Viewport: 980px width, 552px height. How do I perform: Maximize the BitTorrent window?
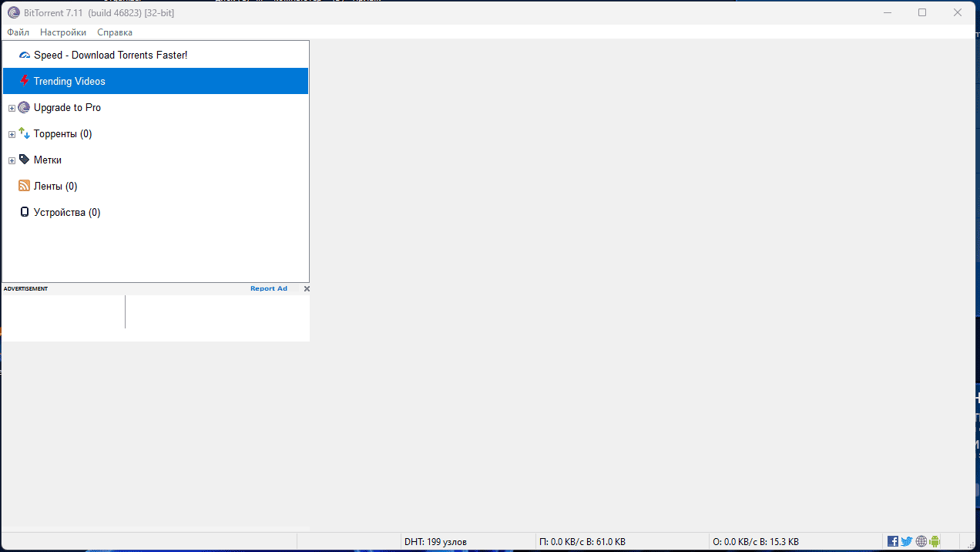(922, 12)
